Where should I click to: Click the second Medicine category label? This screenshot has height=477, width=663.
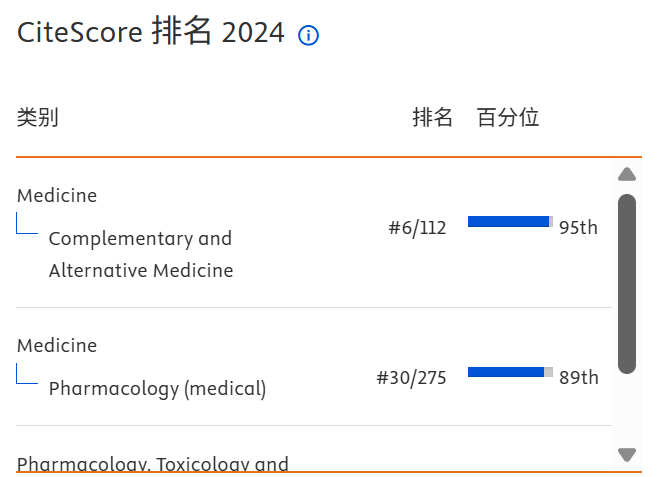tap(57, 345)
